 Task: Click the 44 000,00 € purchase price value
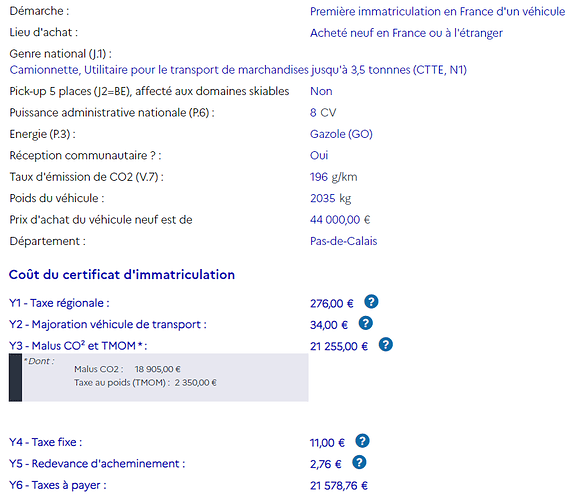340,220
